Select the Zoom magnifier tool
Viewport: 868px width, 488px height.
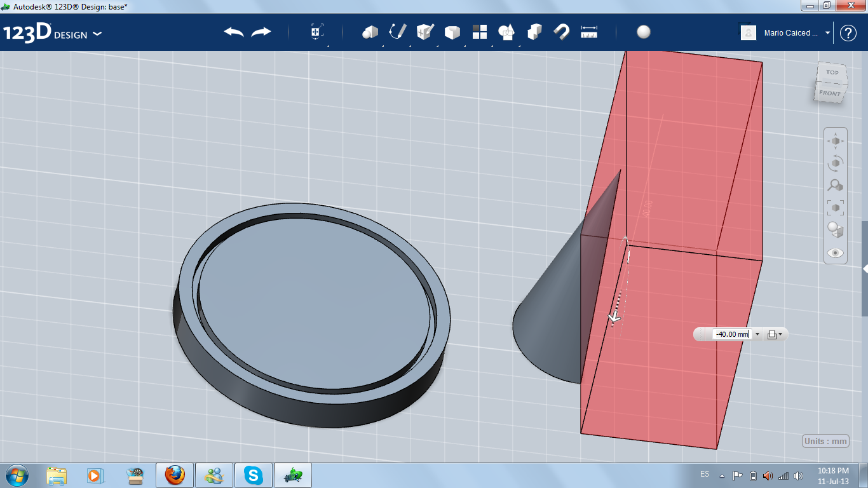pyautogui.click(x=835, y=186)
